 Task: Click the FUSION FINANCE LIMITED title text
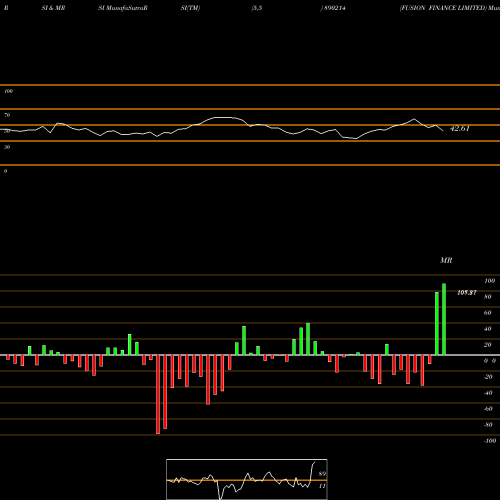(443, 8)
